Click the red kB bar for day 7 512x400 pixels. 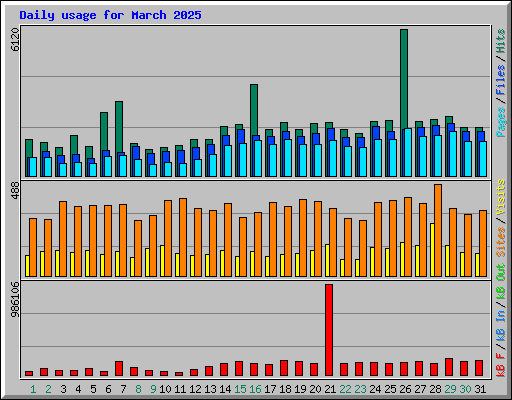(119, 368)
